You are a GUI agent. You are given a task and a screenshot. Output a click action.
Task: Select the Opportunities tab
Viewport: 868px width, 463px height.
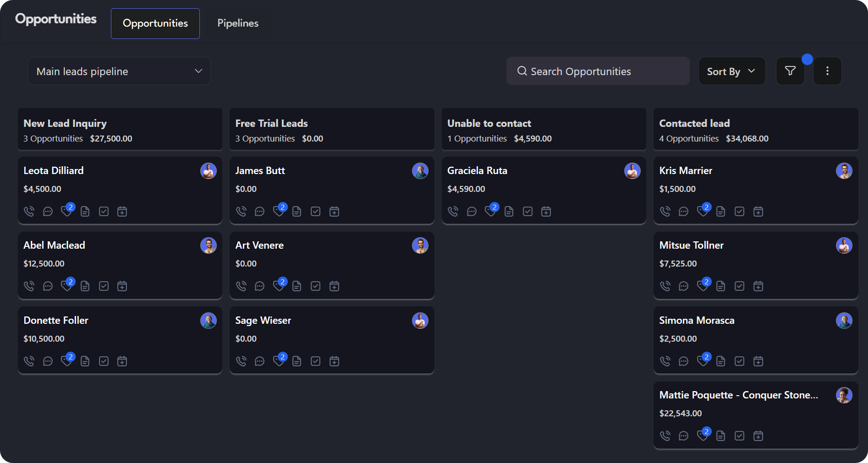[155, 23]
